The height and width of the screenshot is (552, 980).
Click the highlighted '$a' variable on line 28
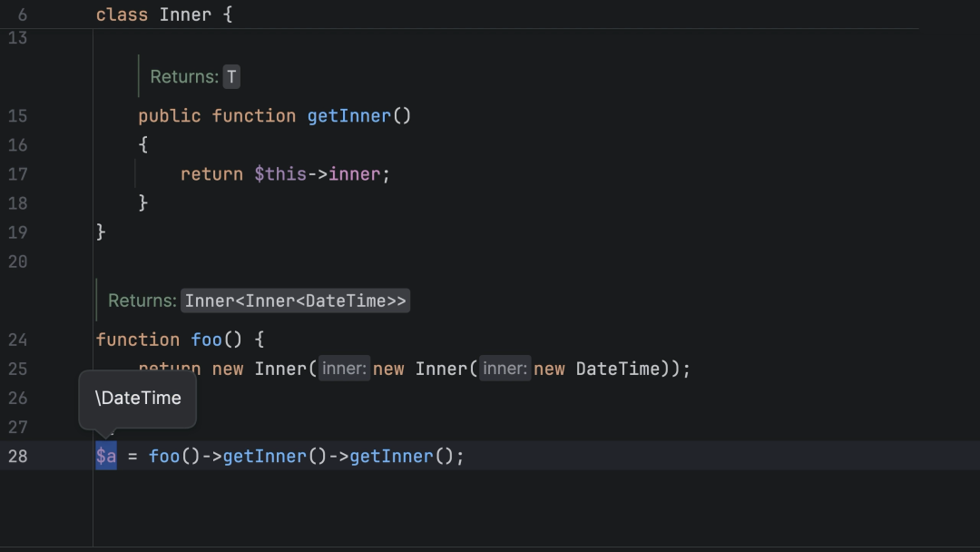pyautogui.click(x=106, y=457)
